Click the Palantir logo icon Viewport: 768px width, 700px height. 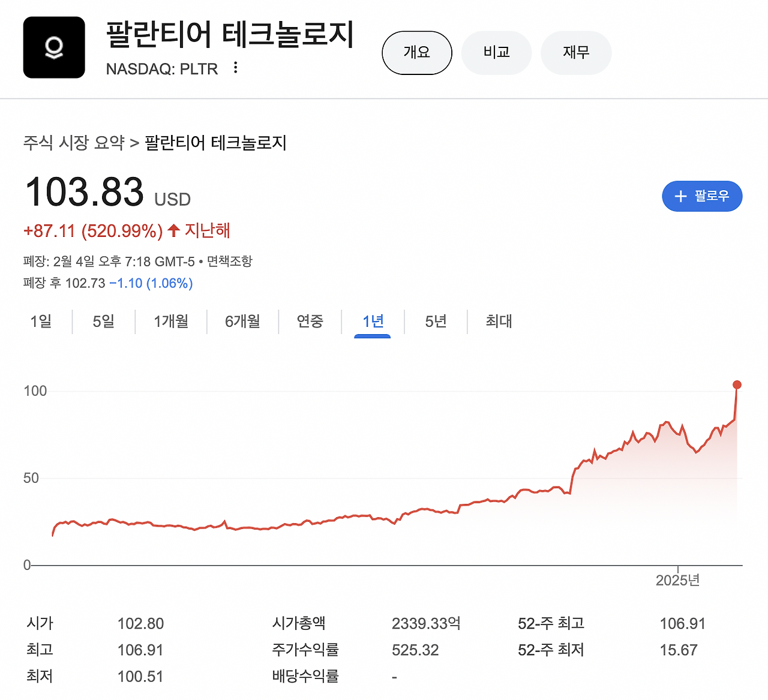click(x=54, y=47)
